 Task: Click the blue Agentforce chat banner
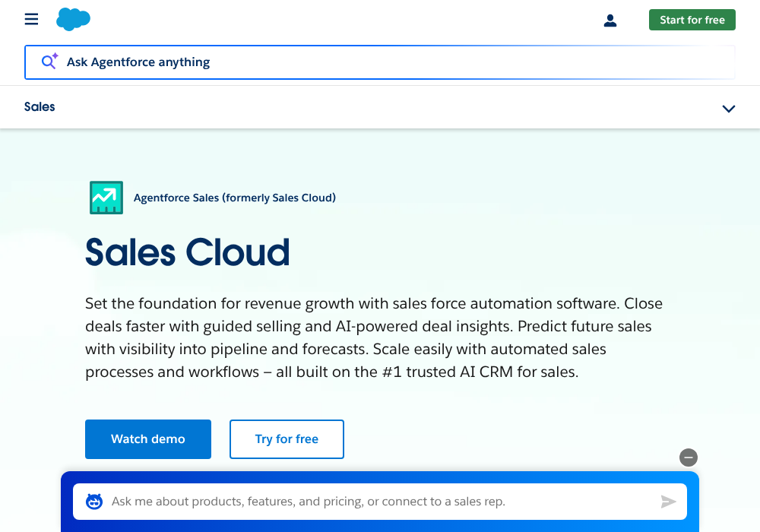tap(380, 475)
